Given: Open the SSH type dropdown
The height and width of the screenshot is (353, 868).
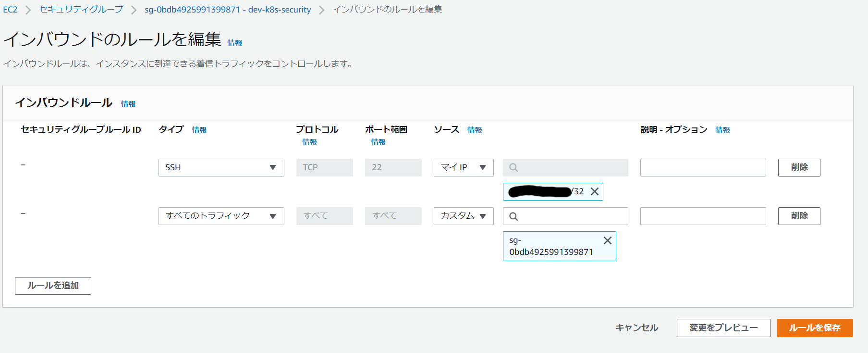Looking at the screenshot, I should point(221,167).
